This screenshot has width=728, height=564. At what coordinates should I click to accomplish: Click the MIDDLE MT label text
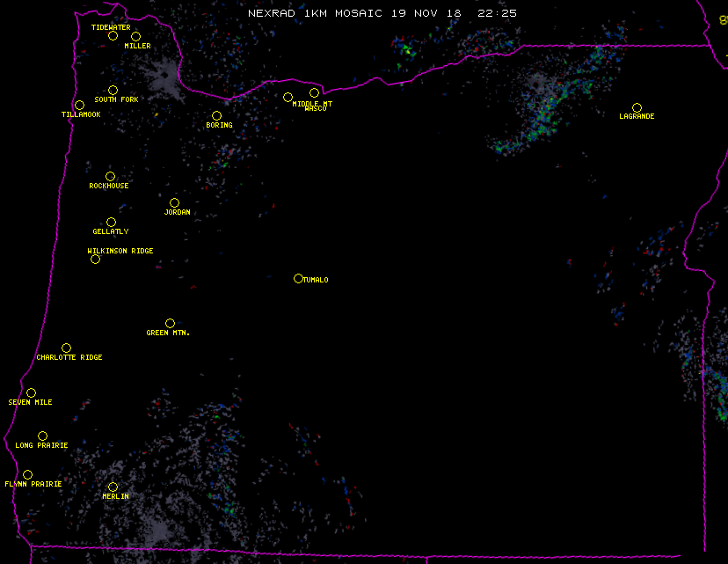click(x=312, y=104)
